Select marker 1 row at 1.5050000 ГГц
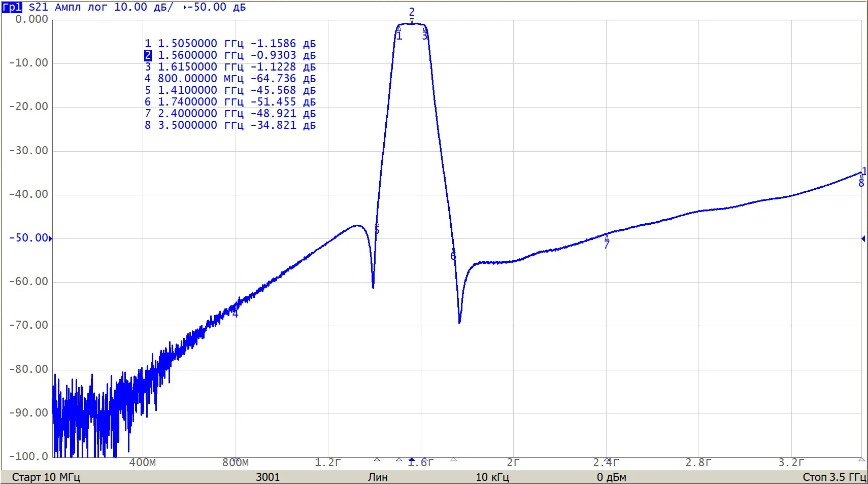The image size is (868, 484). [230, 44]
